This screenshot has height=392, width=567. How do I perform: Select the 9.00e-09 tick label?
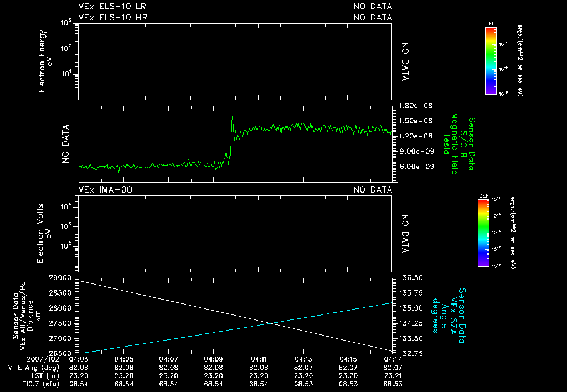pyautogui.click(x=416, y=151)
